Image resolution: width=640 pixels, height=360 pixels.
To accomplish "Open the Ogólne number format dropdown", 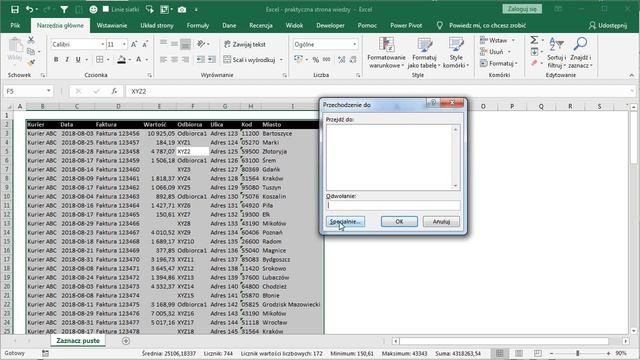I will (x=354, y=44).
